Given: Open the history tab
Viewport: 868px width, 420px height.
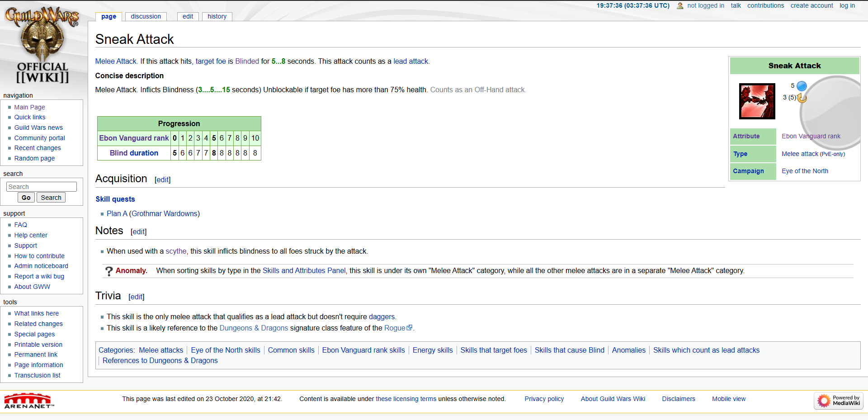Looking at the screenshot, I should [x=217, y=16].
